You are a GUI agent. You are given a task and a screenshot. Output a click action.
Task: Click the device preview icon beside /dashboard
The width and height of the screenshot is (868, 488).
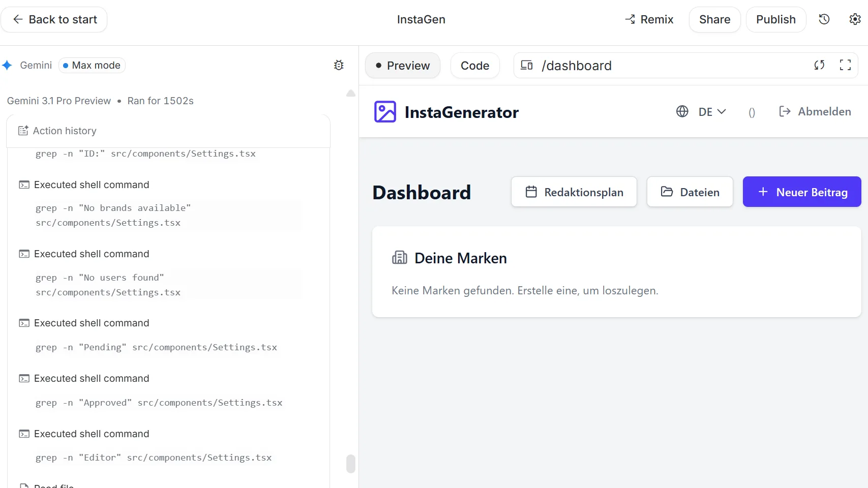coord(527,65)
